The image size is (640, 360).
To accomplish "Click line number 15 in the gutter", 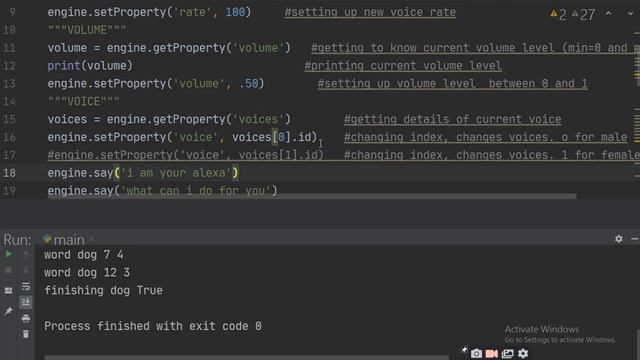I will tap(9, 119).
